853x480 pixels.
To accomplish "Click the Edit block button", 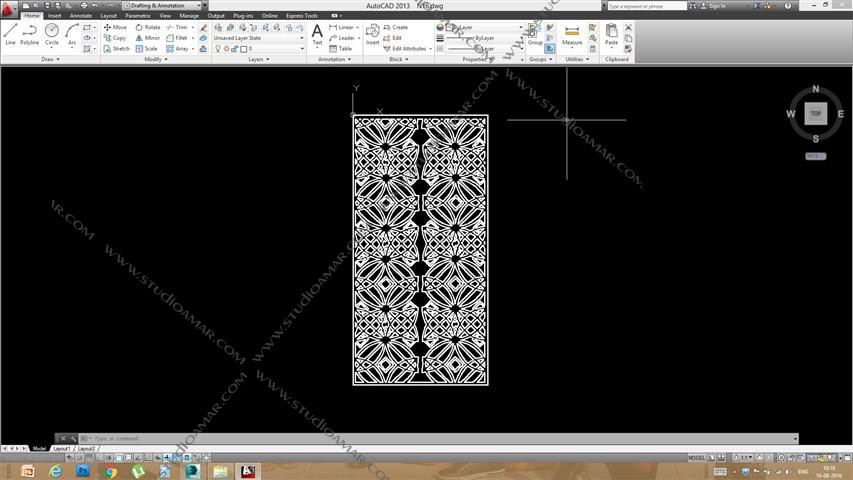I will click(x=393, y=38).
